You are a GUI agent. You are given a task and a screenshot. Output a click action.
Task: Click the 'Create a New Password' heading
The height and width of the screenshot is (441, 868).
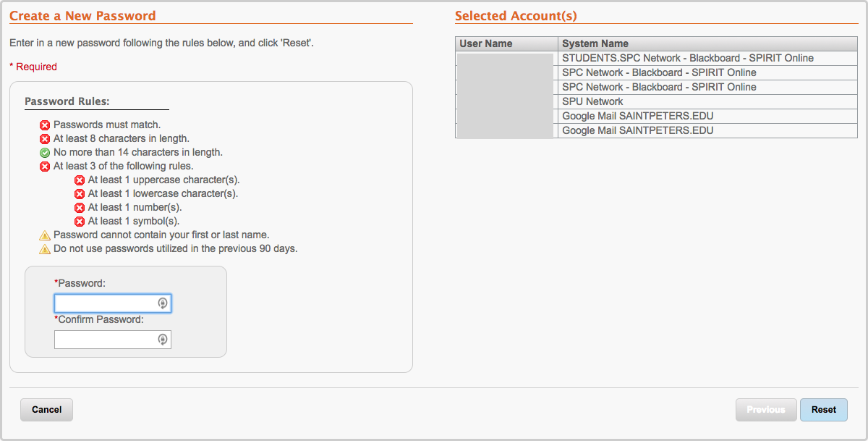coord(82,15)
